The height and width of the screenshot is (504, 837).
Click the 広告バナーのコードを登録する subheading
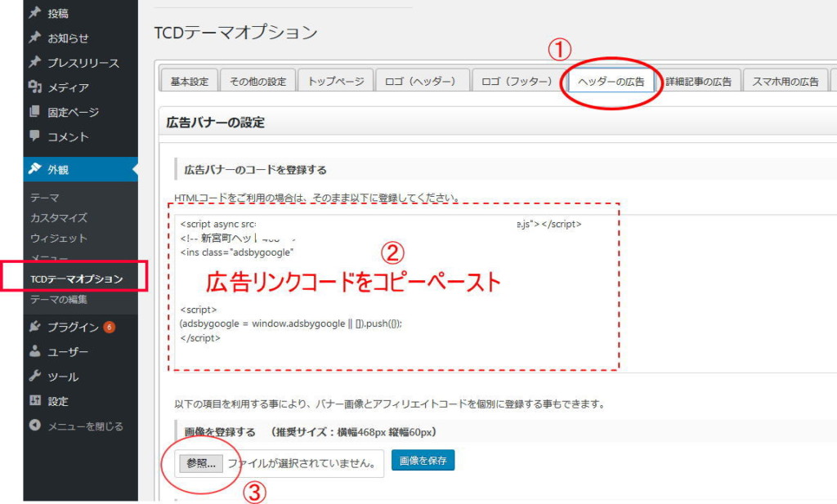pyautogui.click(x=255, y=170)
